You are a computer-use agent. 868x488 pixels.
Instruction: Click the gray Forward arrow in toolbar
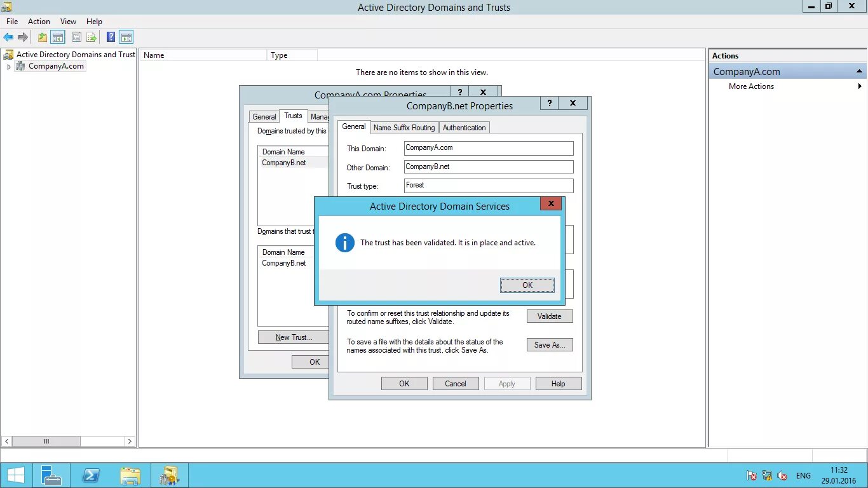[23, 37]
